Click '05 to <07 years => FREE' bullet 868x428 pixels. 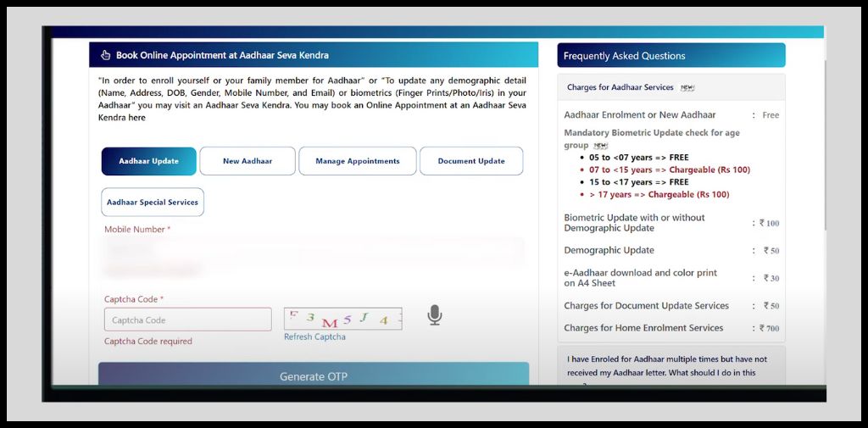[639, 158]
